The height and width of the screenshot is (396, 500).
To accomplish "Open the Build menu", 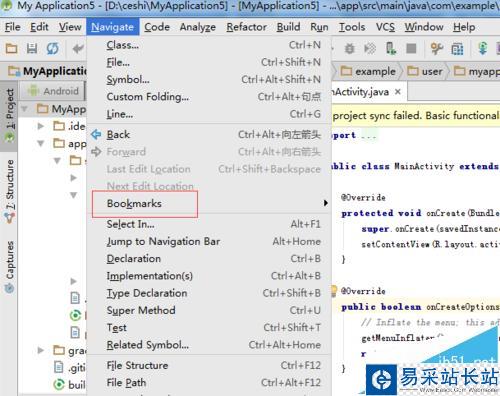I will (x=288, y=27).
